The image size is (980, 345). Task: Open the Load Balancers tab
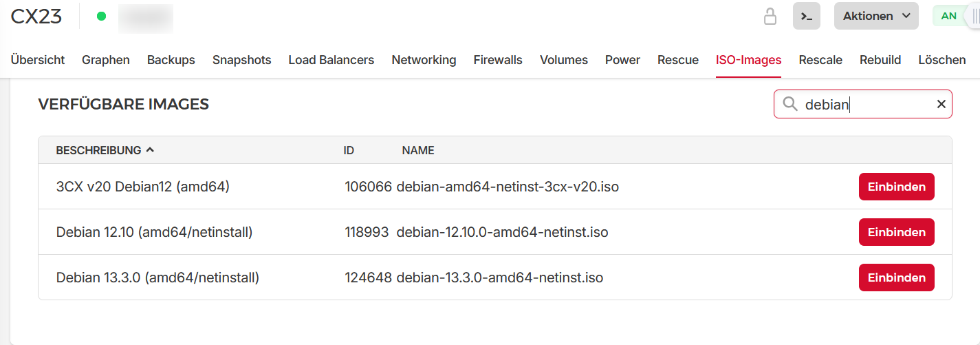(x=331, y=60)
